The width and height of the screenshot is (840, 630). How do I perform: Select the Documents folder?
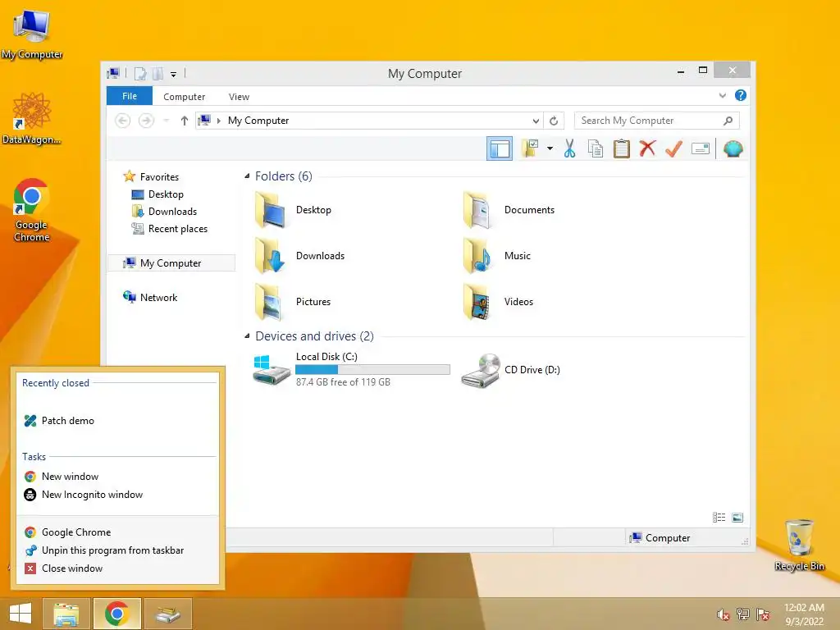point(509,210)
